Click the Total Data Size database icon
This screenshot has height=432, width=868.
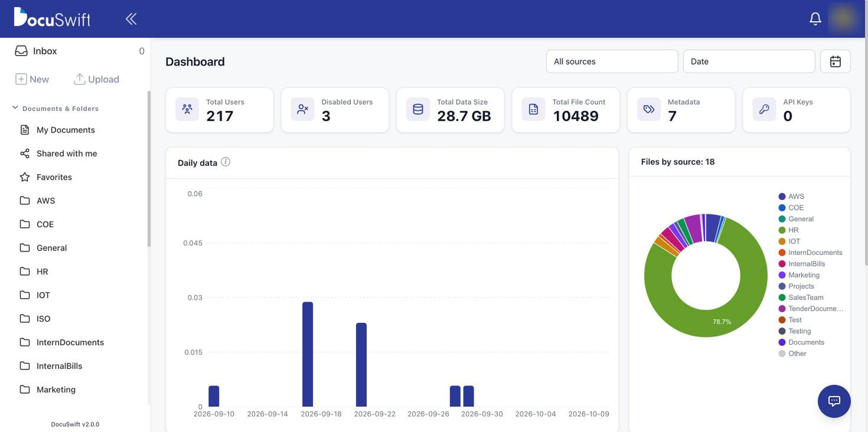tap(418, 109)
